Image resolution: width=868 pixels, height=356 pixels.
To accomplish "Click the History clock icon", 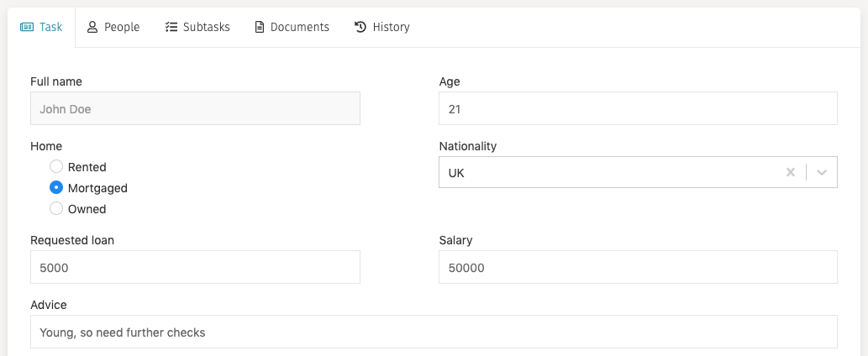I will 360,27.
